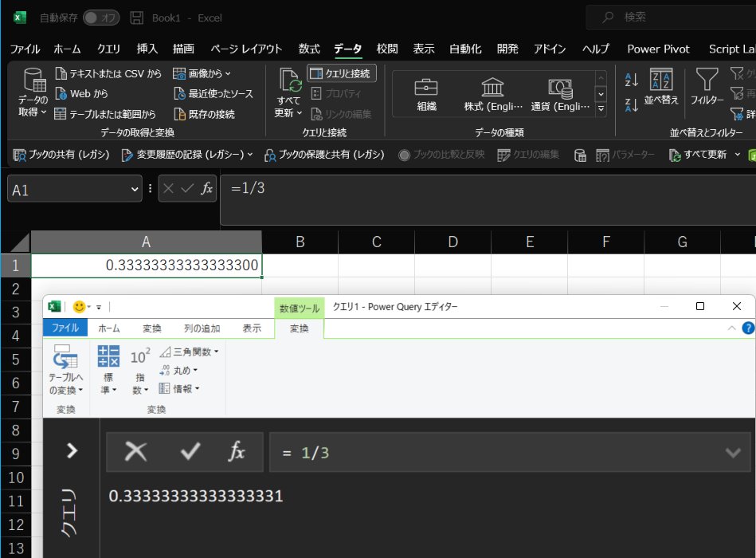Switch to the 表示 tab in Excel
The width and height of the screenshot is (756, 558).
[423, 49]
